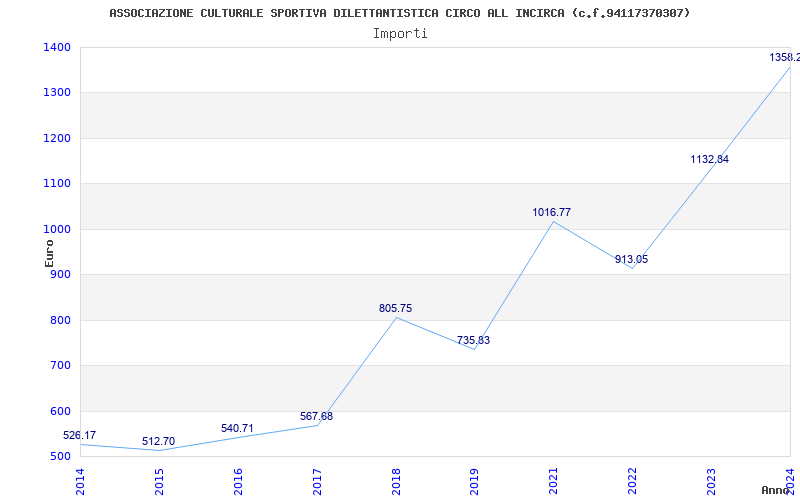Click the 1300 y-axis value
Image resolution: width=800 pixels, height=500 pixels.
click(57, 93)
